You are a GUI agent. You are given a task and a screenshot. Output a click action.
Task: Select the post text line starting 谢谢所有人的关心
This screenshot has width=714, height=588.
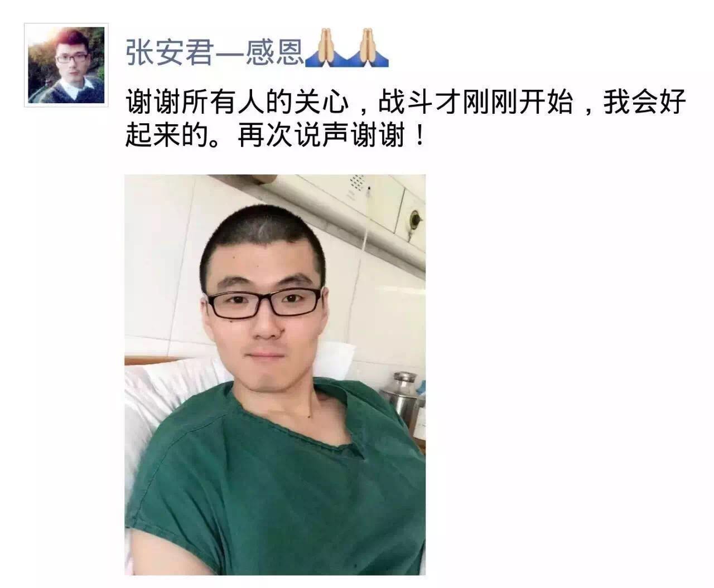[x=406, y=103]
